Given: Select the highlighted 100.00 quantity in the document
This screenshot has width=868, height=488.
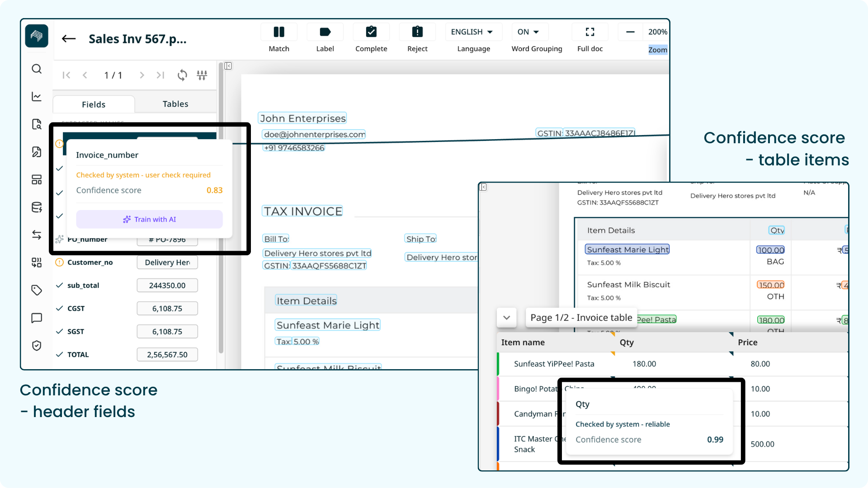Looking at the screenshot, I should point(771,250).
